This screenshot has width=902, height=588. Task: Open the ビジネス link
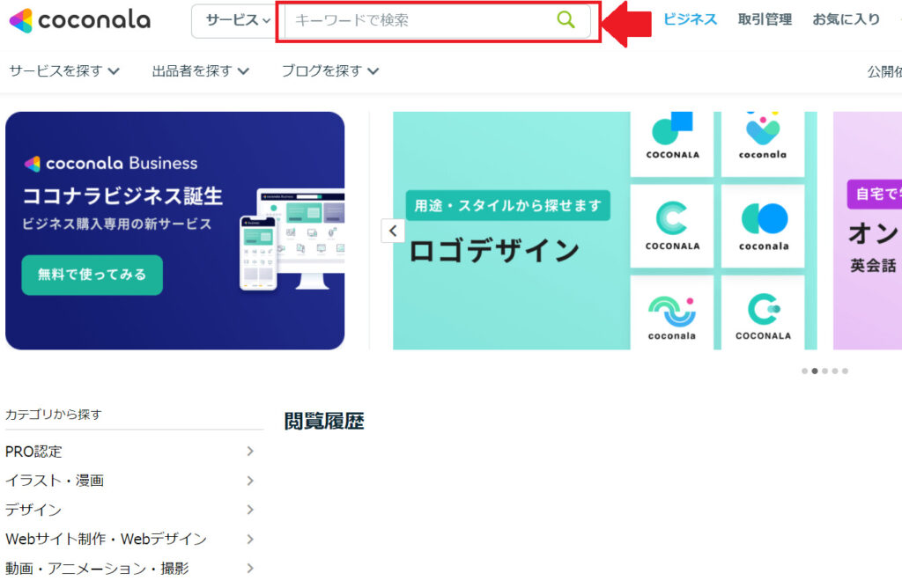(x=691, y=19)
